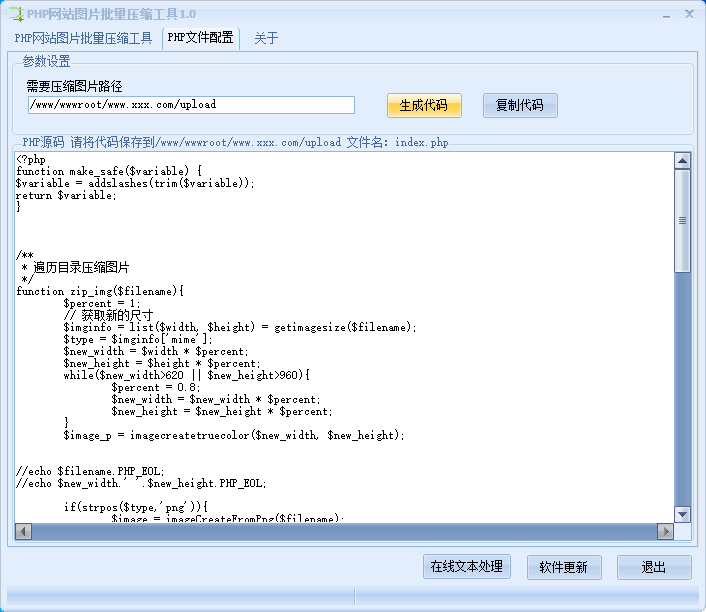Viewport: 706px width, 612px height.
Task: Click the 复制代码 button
Action: click(520, 105)
